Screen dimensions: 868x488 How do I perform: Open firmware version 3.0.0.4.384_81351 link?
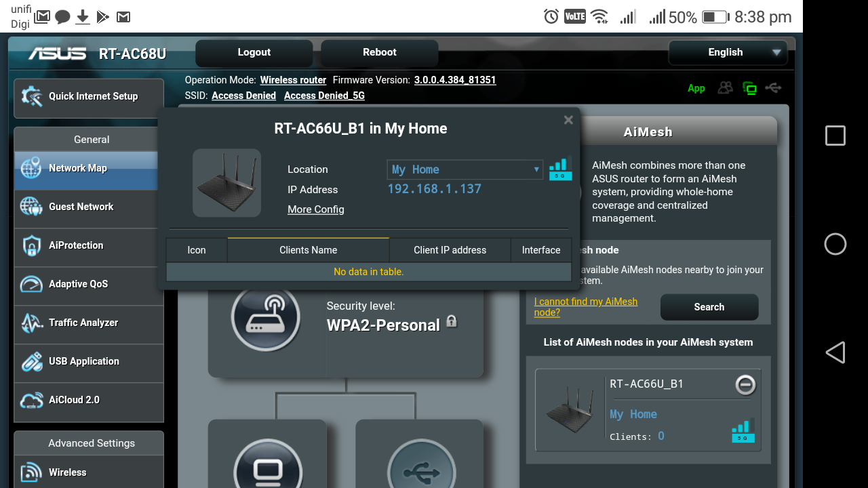point(455,80)
